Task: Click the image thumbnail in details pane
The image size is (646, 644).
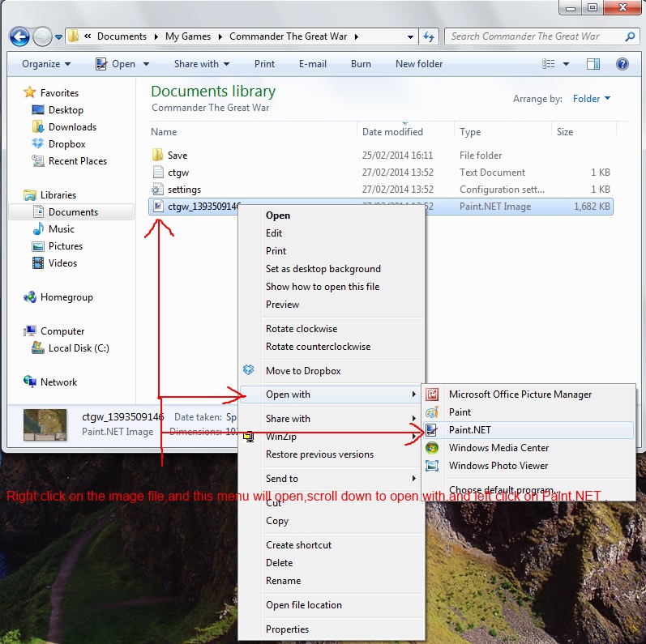Action: (x=45, y=424)
